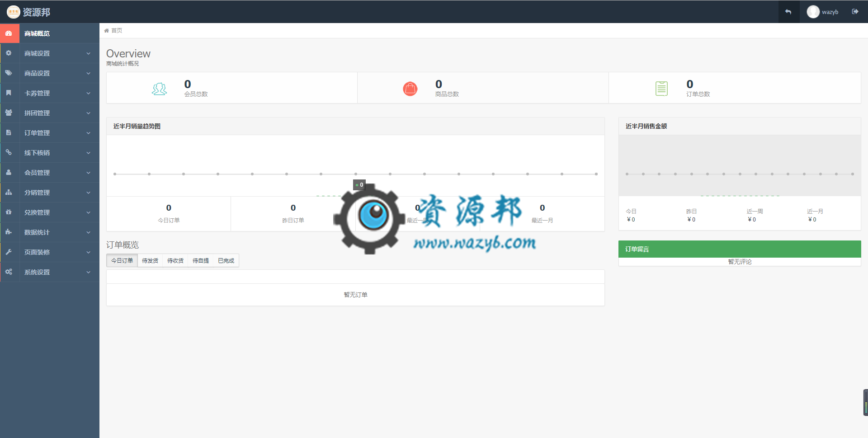The width and height of the screenshot is (868, 438).
Task: Click the back arrow icon in header
Action: pos(788,12)
